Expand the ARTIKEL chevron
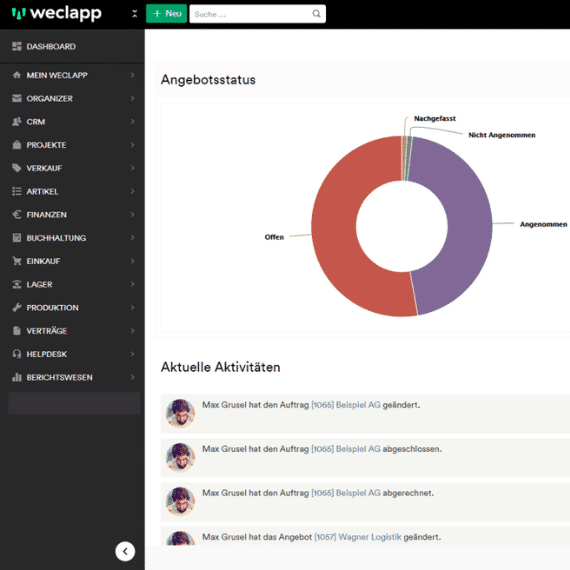The image size is (570, 570). coord(132,191)
